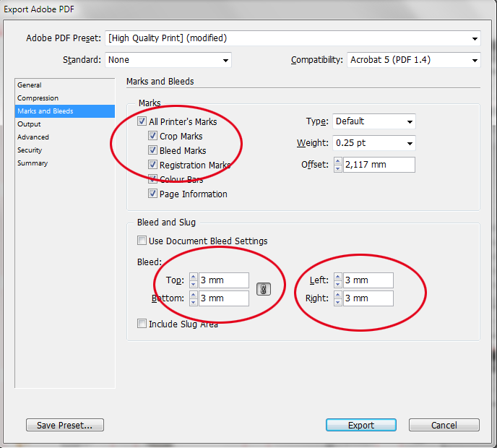The image size is (497, 448).
Task: Open the Standard dropdown
Action: [x=168, y=60]
